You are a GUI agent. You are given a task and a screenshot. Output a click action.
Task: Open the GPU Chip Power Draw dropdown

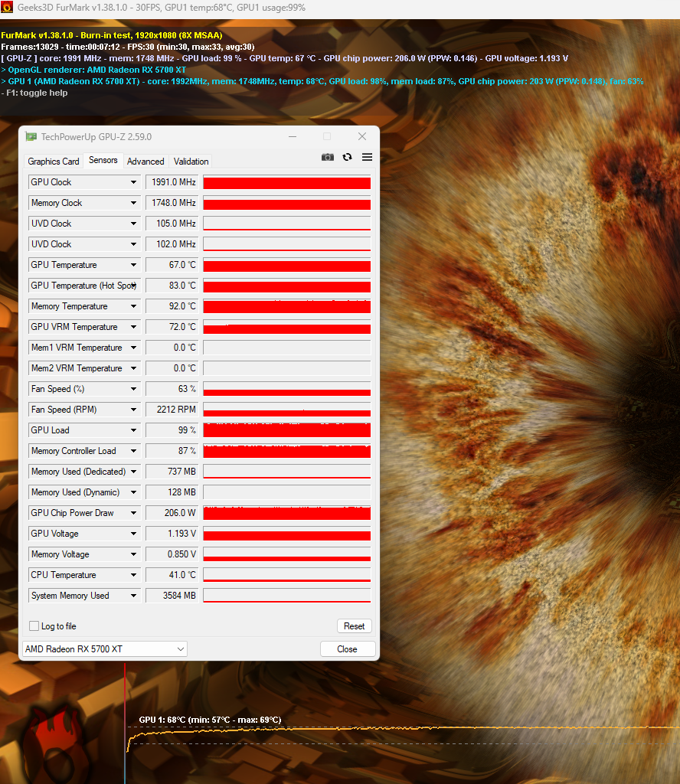click(133, 513)
